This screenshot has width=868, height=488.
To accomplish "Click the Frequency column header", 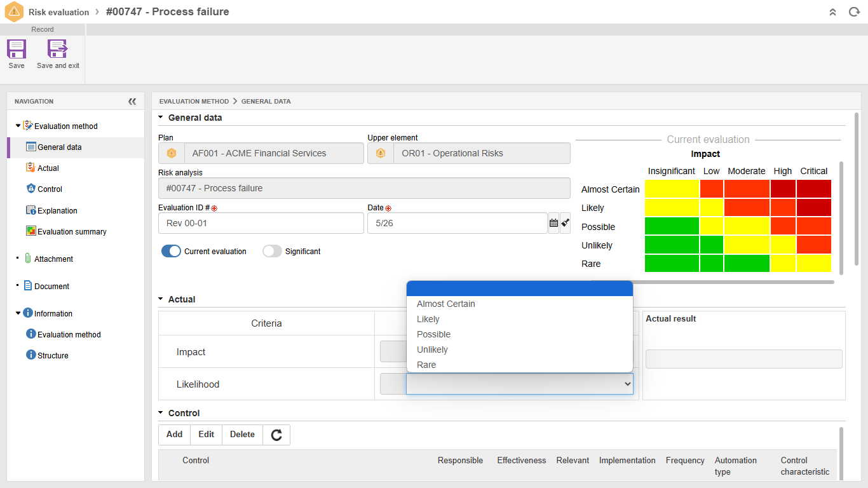I will click(685, 461).
